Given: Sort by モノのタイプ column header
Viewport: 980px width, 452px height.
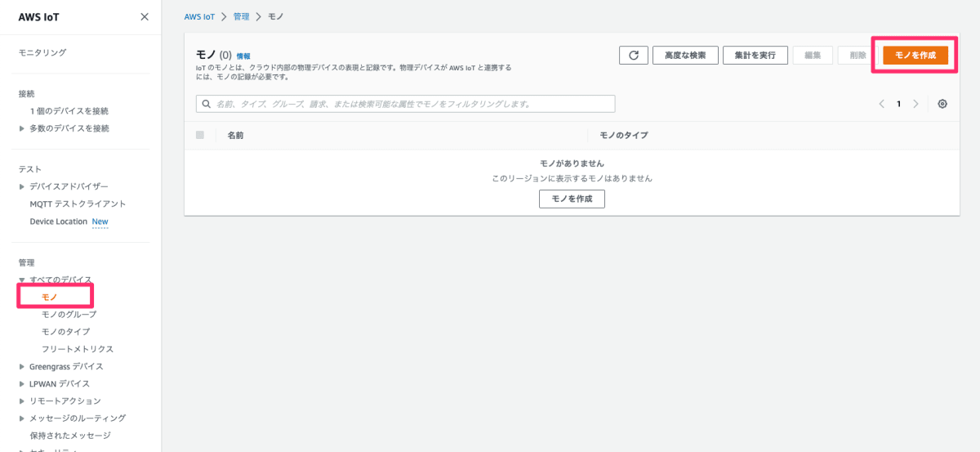Looking at the screenshot, I should coord(624,135).
